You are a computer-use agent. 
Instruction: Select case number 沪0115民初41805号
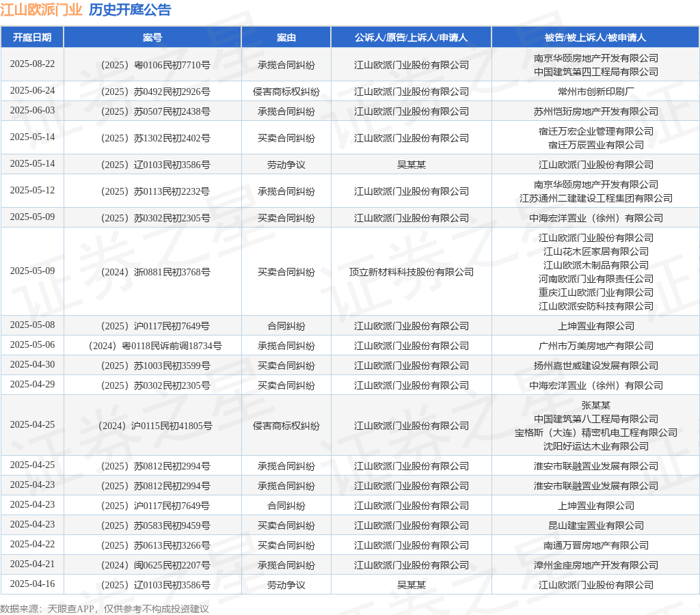[155, 426]
